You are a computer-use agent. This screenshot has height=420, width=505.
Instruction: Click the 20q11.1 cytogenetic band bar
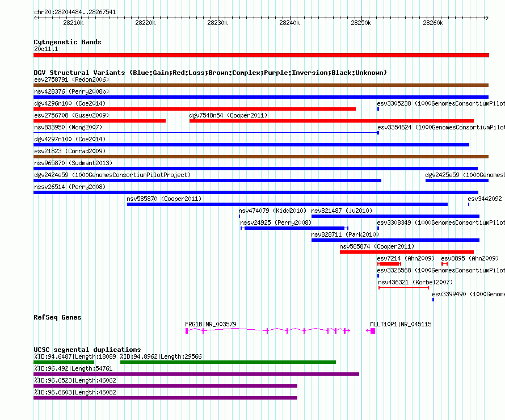pos(261,55)
